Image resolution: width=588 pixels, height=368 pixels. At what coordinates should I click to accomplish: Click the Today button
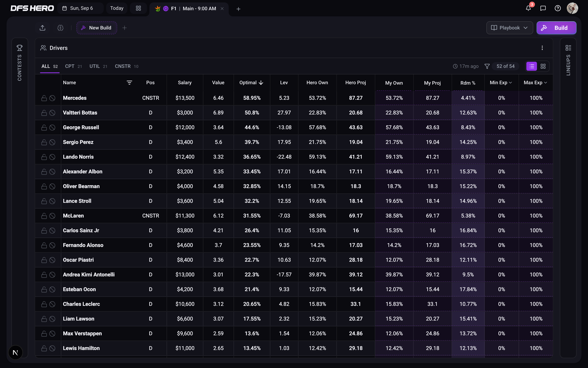pos(117,8)
